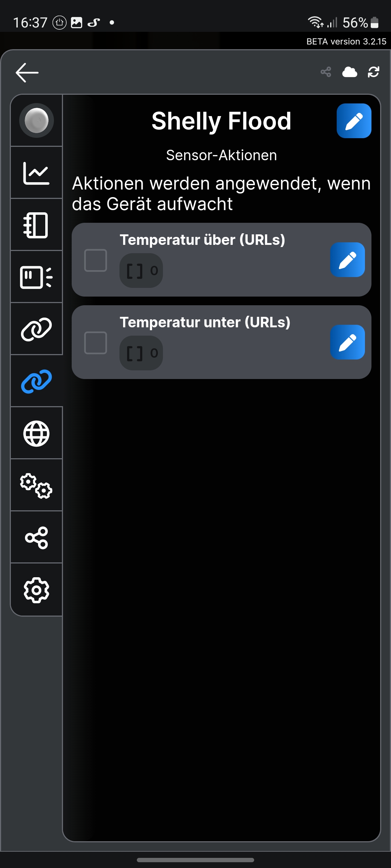Enable the Temperatur über (URLs) checkbox
The height and width of the screenshot is (868, 391).
pos(96,260)
